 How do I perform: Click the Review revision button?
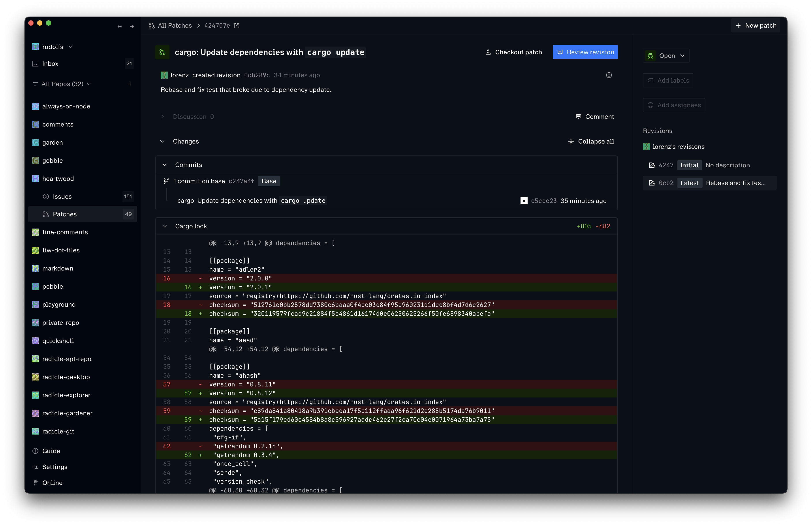coord(585,52)
